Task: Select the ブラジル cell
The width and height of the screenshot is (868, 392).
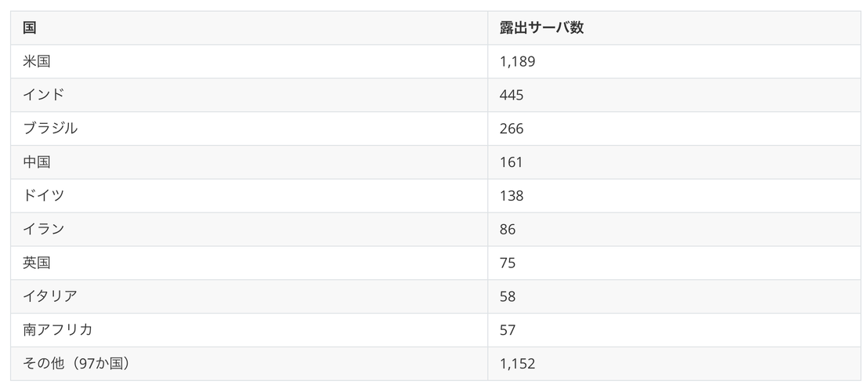Action: pyautogui.click(x=249, y=129)
